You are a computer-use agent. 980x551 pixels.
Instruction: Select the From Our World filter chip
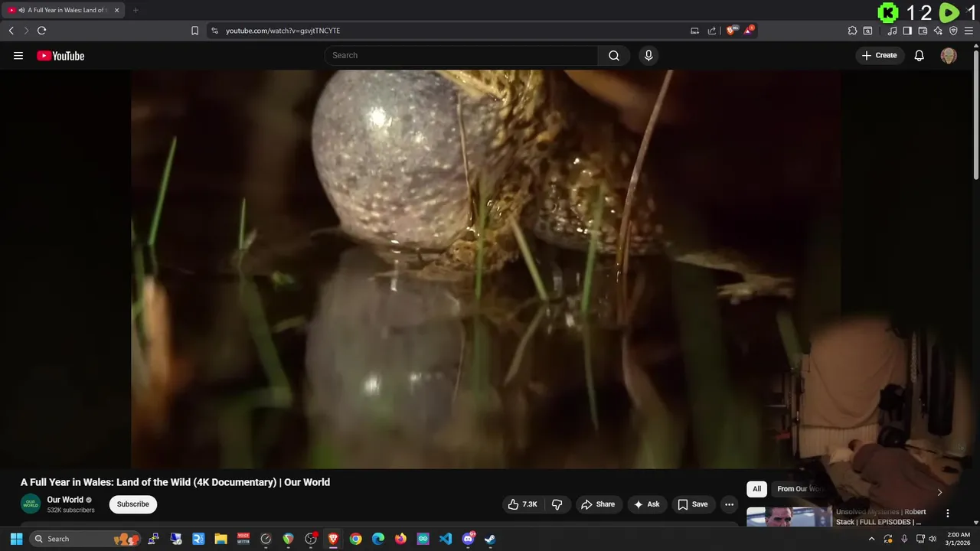pos(801,489)
